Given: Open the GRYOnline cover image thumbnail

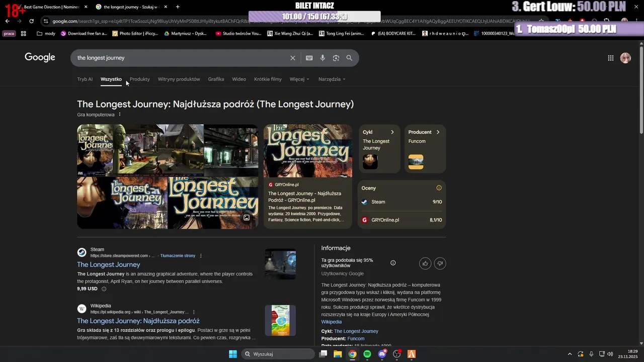Looking at the screenshot, I should point(308,151).
